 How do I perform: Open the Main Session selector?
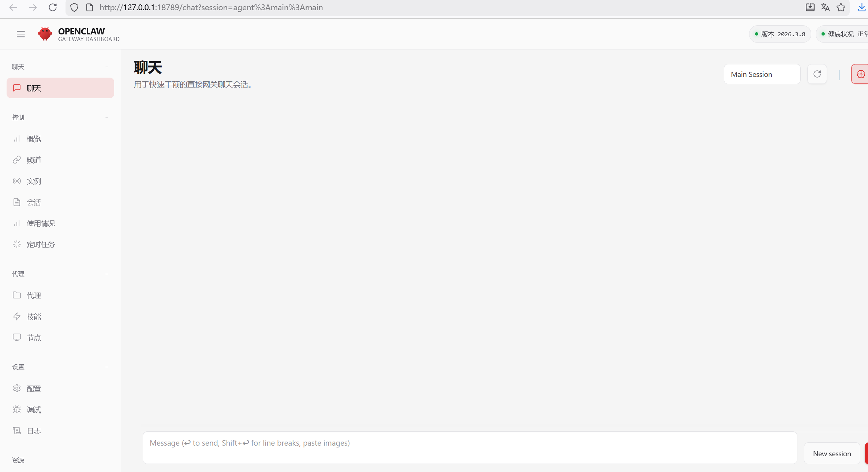762,74
